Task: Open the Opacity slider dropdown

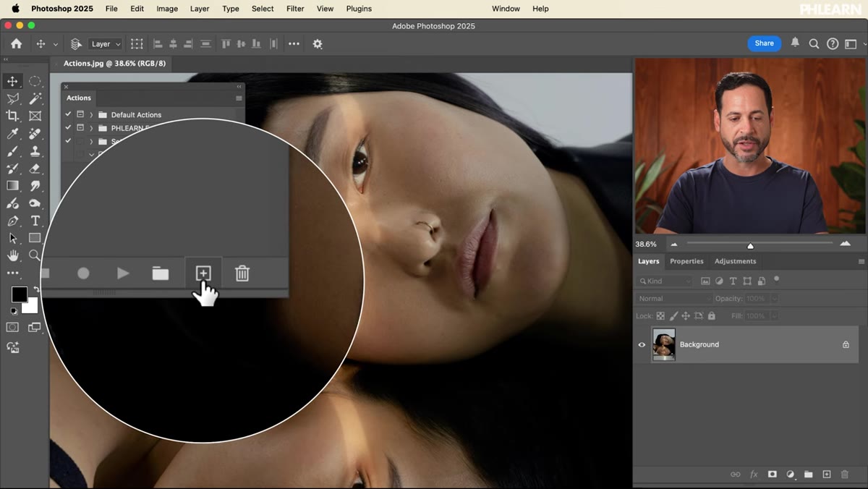Action: [x=775, y=299]
